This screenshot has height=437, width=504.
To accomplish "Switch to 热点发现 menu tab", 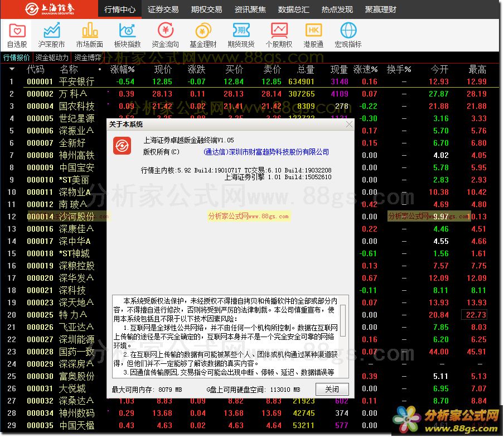I will pyautogui.click(x=337, y=9).
